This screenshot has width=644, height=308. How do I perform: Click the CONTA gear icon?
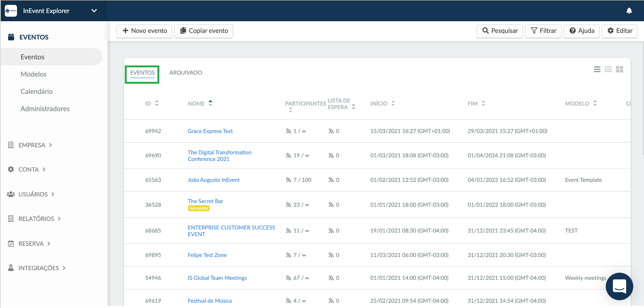(11, 169)
